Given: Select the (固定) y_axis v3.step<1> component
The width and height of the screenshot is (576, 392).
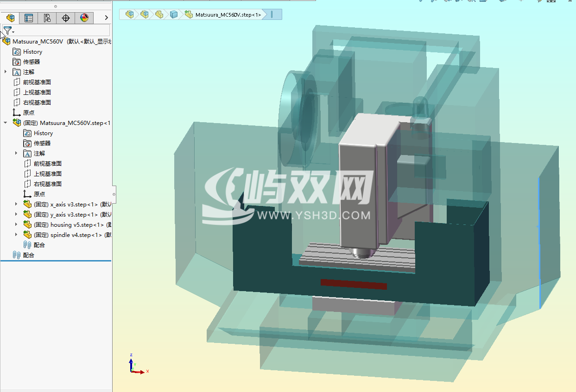Looking at the screenshot, I should [x=72, y=214].
